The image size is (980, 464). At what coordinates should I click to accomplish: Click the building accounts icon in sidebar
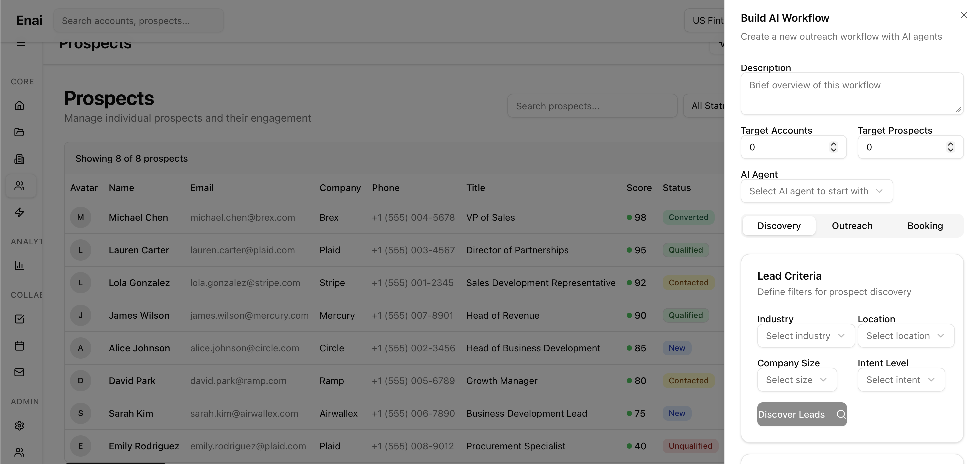click(x=19, y=159)
